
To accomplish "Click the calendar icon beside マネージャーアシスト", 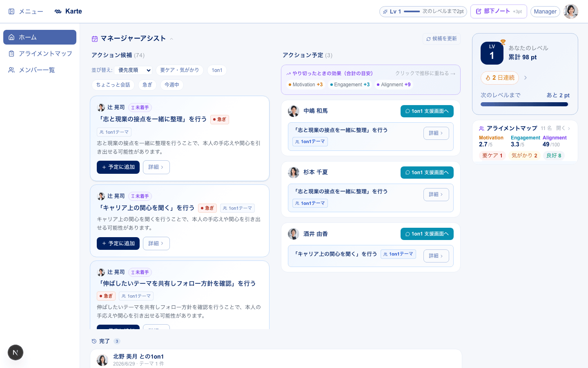I will (x=95, y=39).
